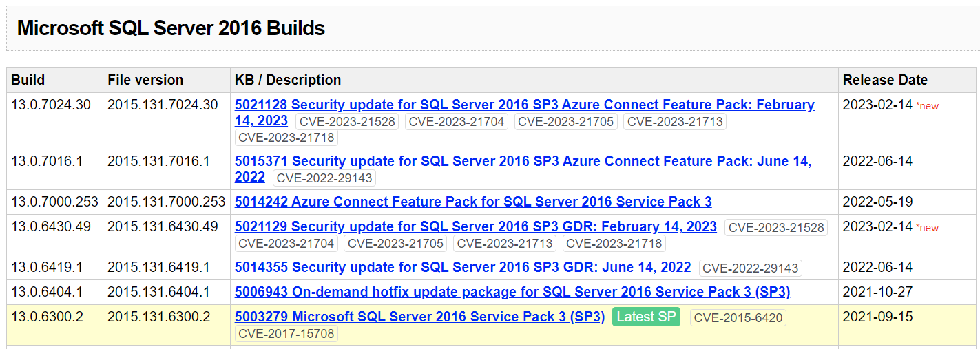This screenshot has width=980, height=349.
Task: Open KB 5003279 Service Pack 3 link
Action: coord(419,317)
